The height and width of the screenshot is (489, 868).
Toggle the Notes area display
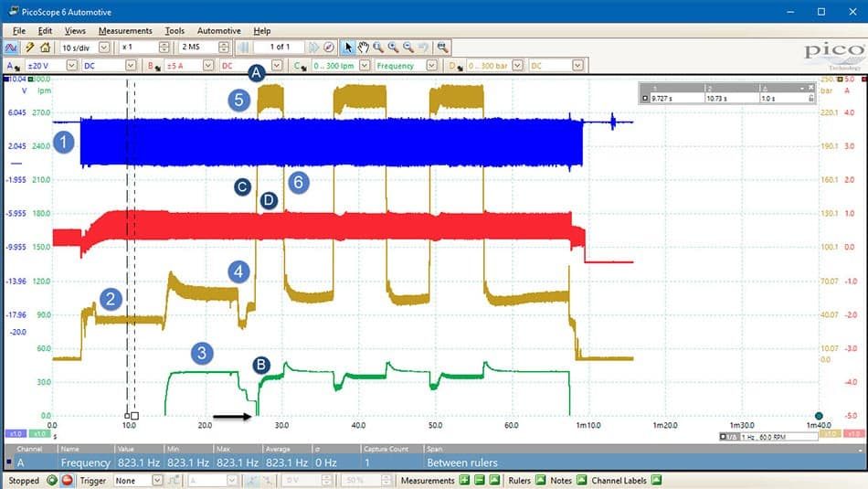581,480
